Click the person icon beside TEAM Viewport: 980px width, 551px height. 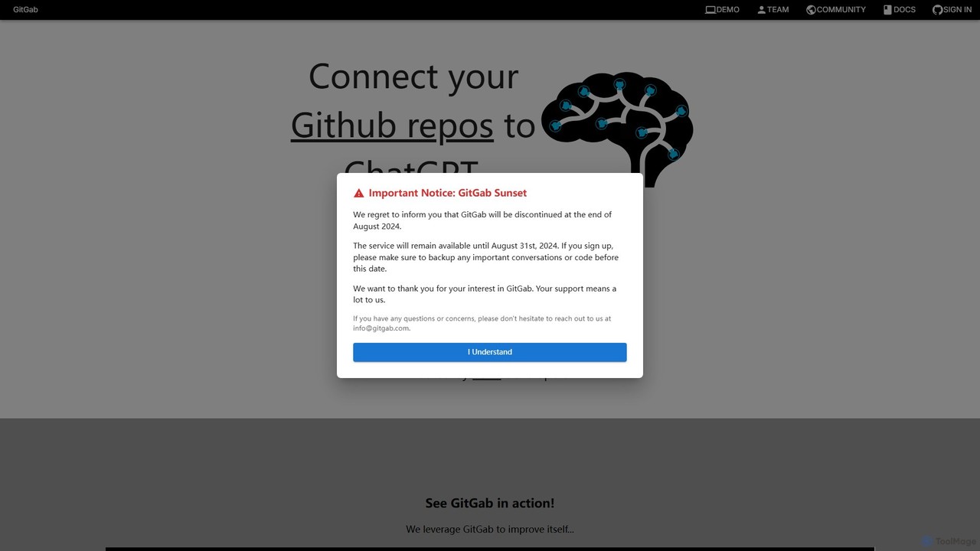[761, 10]
